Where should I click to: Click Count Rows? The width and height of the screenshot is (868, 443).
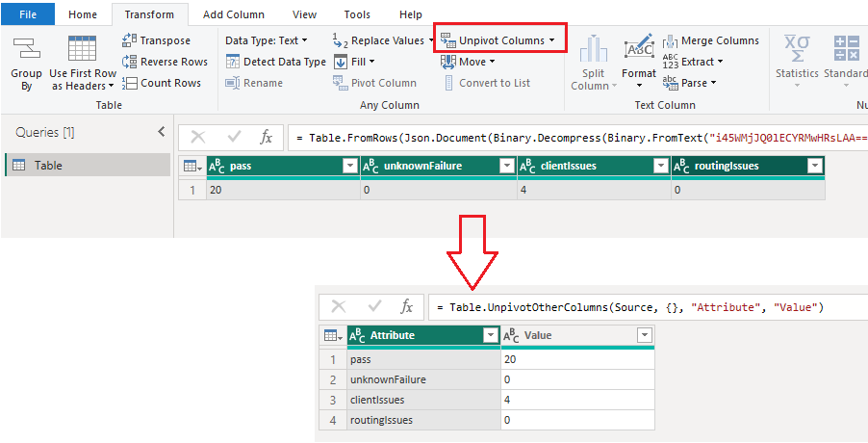coord(161,83)
